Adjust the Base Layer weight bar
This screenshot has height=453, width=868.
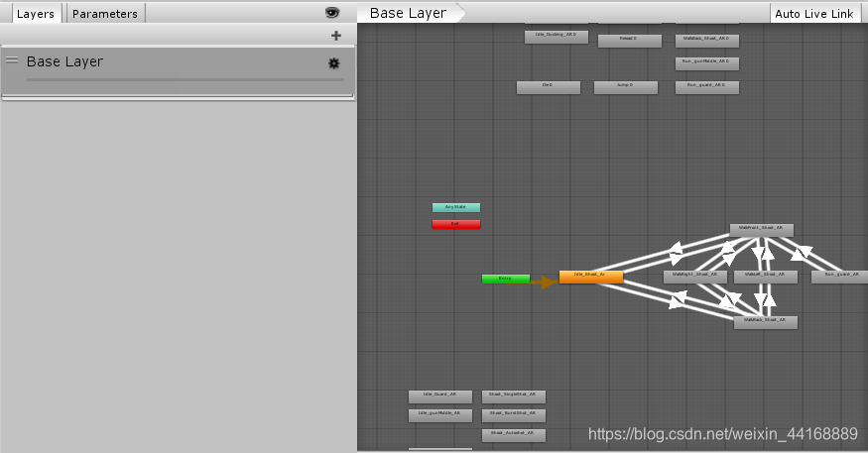click(x=186, y=79)
